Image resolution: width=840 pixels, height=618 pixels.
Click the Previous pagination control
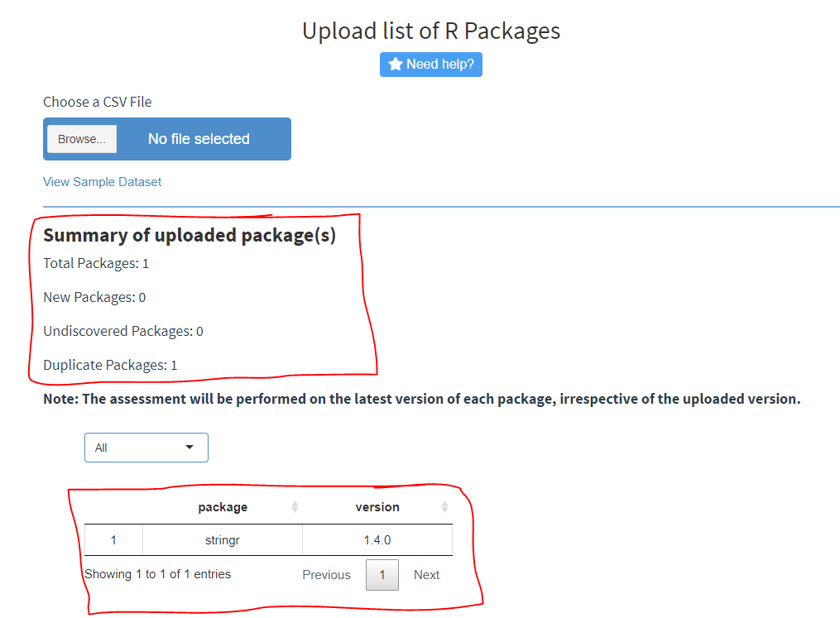pyautogui.click(x=326, y=574)
